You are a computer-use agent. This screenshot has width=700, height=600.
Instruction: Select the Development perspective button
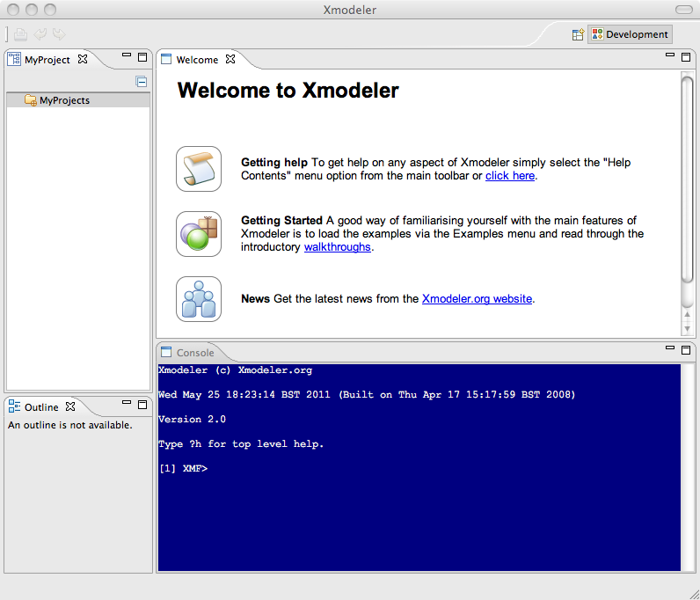[x=630, y=34]
